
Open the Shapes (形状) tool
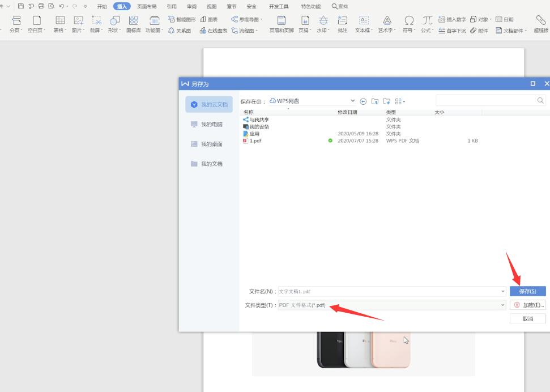coord(114,24)
